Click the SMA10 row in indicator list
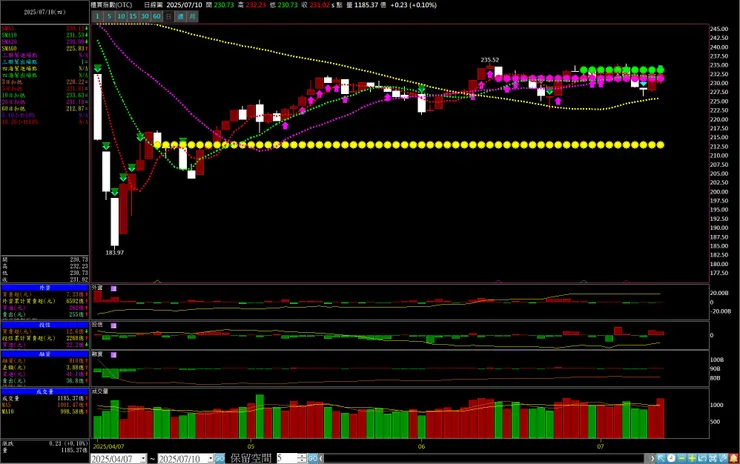 tap(45, 35)
